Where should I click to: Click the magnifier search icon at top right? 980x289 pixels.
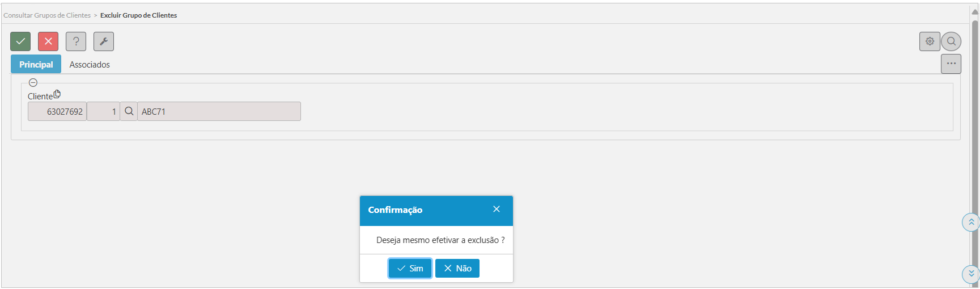(x=951, y=41)
